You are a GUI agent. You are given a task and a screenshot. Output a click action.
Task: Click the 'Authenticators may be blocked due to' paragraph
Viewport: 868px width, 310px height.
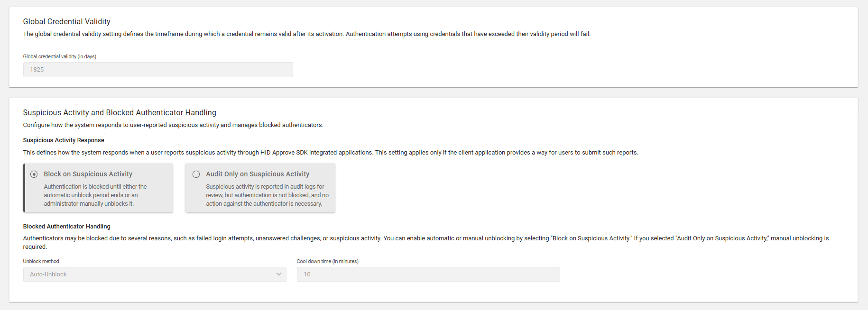coord(426,243)
